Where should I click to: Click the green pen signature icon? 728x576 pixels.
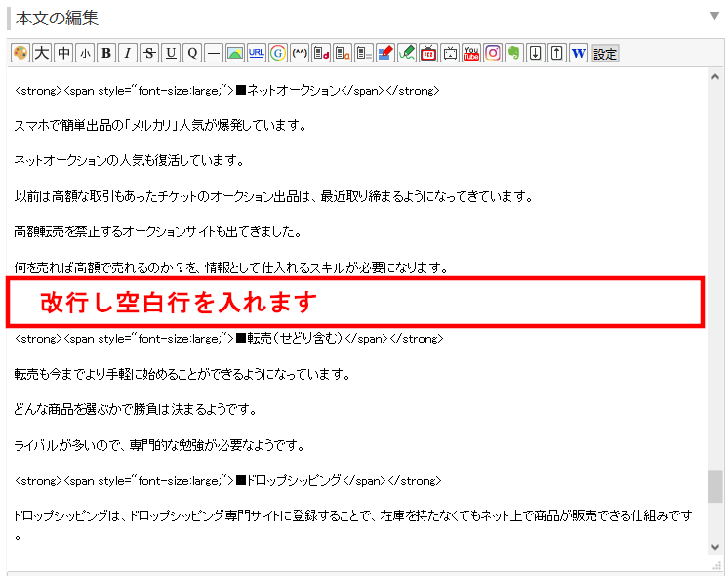pyautogui.click(x=407, y=53)
